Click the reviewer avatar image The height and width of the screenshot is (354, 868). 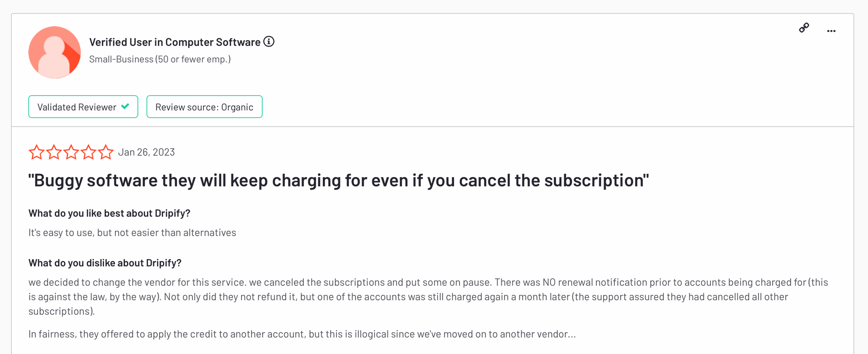pos(55,52)
